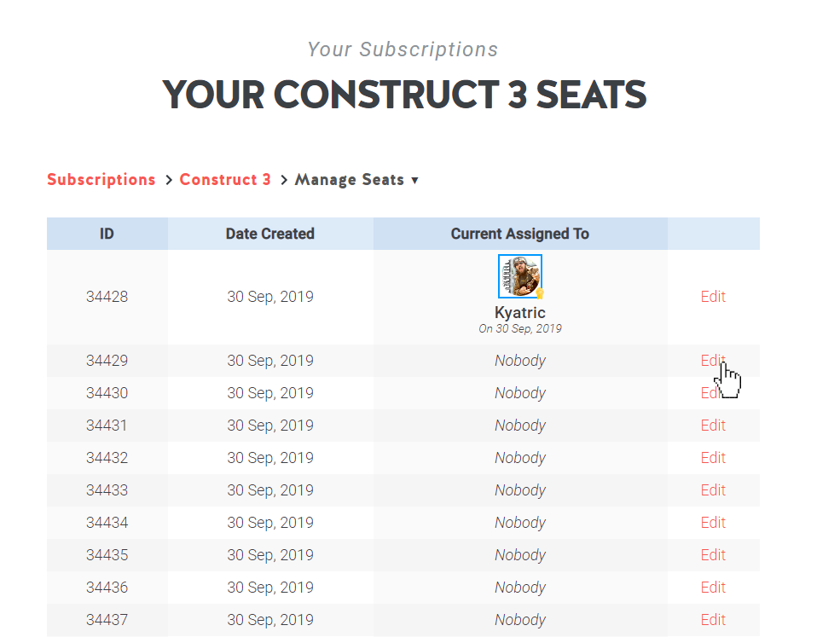The width and height of the screenshot is (840, 637).
Task: Expand the Manage Seats dropdown arrow
Action: pos(414,181)
